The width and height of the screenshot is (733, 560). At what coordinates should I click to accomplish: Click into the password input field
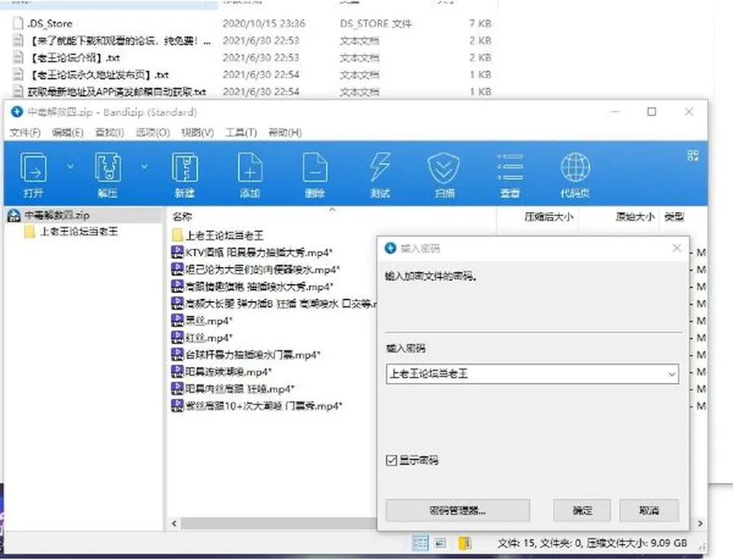click(x=532, y=374)
